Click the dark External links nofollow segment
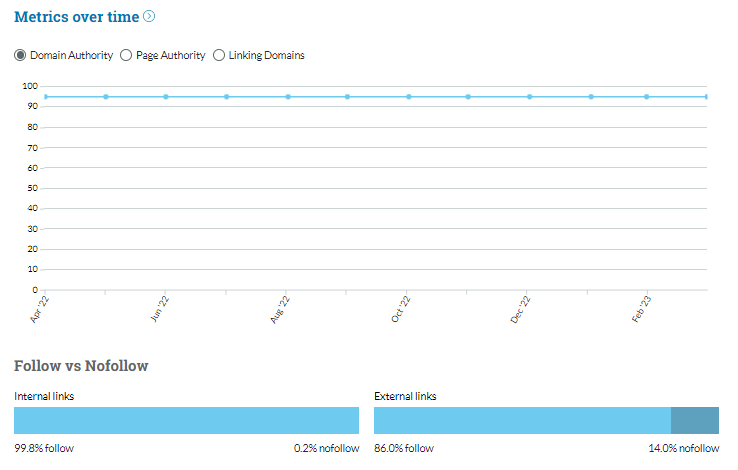 [695, 421]
